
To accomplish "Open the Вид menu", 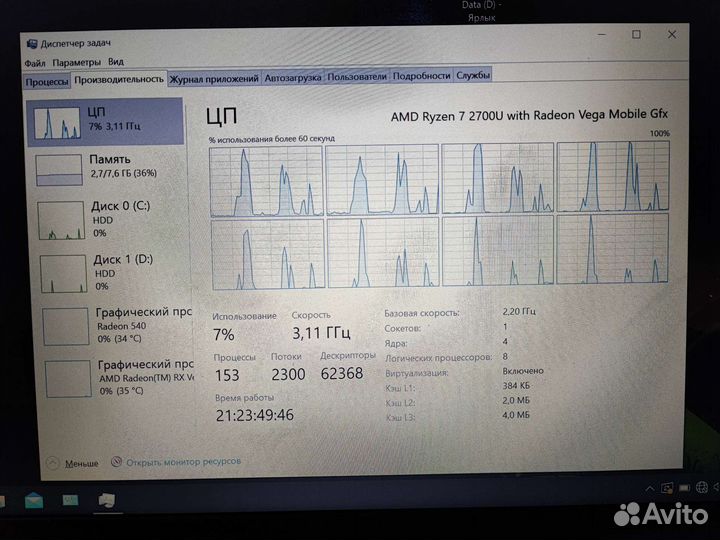I will coord(116,61).
